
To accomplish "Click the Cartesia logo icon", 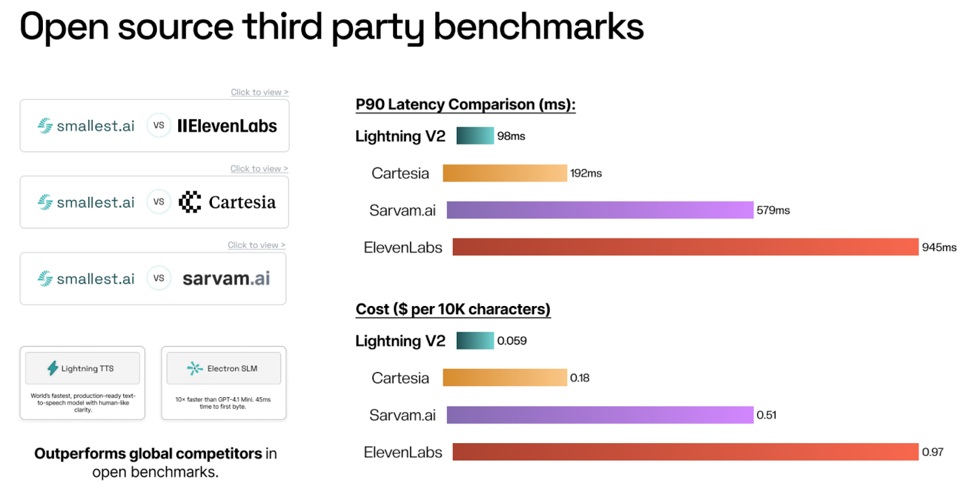I will click(190, 202).
